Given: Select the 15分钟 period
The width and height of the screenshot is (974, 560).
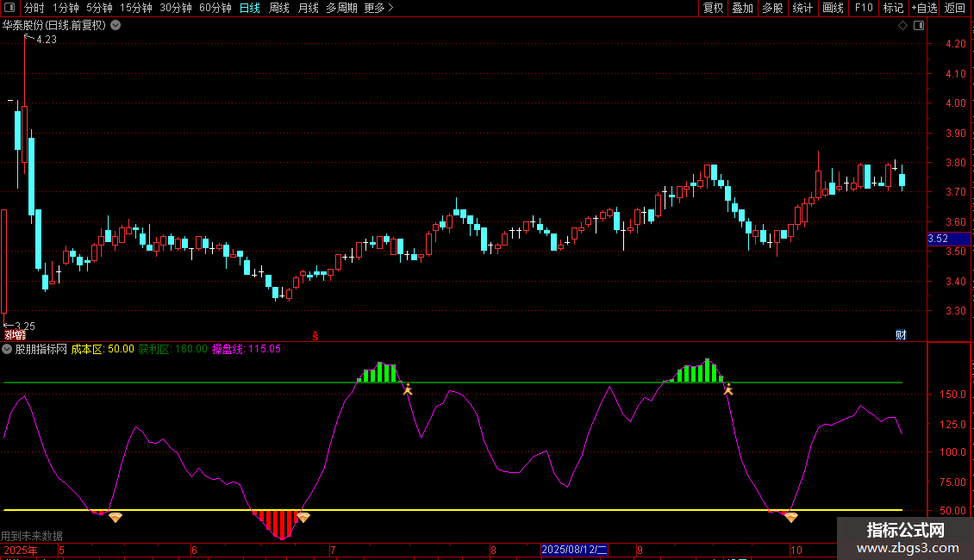Looking at the screenshot, I should [x=136, y=8].
